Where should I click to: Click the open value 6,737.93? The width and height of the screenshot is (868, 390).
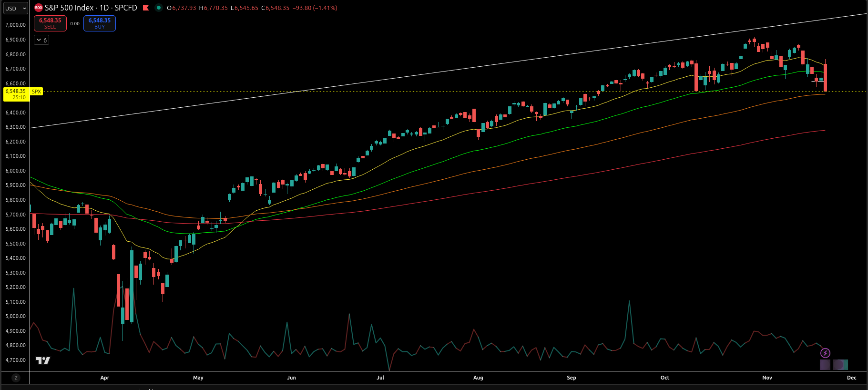(184, 8)
